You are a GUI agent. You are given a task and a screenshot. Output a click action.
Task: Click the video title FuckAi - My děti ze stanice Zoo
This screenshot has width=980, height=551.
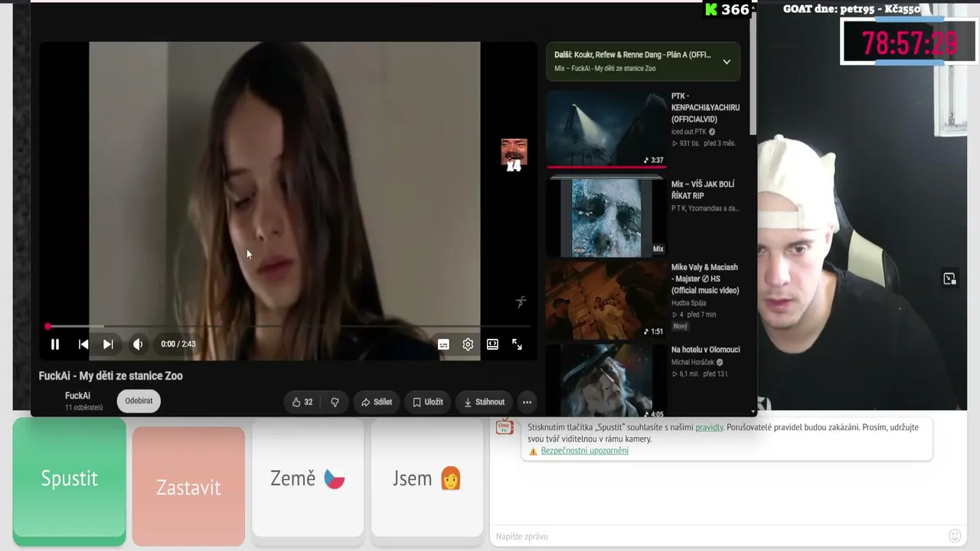pyautogui.click(x=111, y=376)
